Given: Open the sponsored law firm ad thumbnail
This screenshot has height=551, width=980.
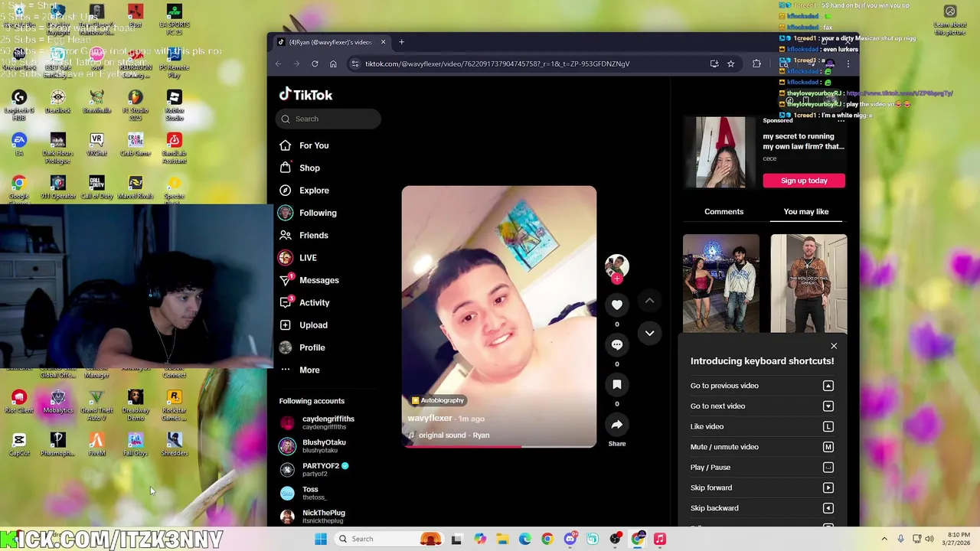Looking at the screenshot, I should (720, 152).
